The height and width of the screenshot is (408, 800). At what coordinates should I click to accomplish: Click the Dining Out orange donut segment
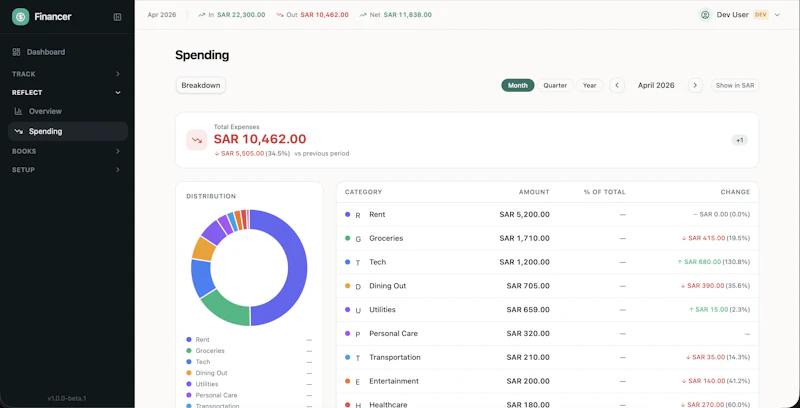204,249
